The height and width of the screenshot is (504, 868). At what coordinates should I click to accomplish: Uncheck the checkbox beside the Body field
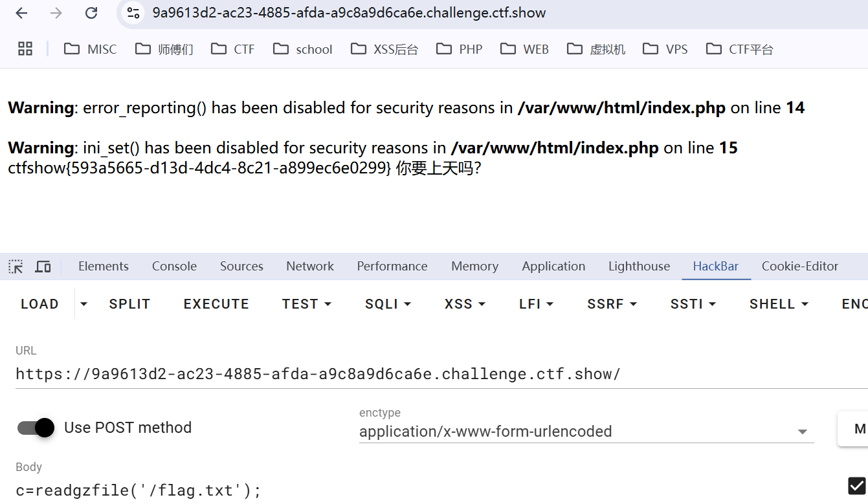[x=856, y=486]
